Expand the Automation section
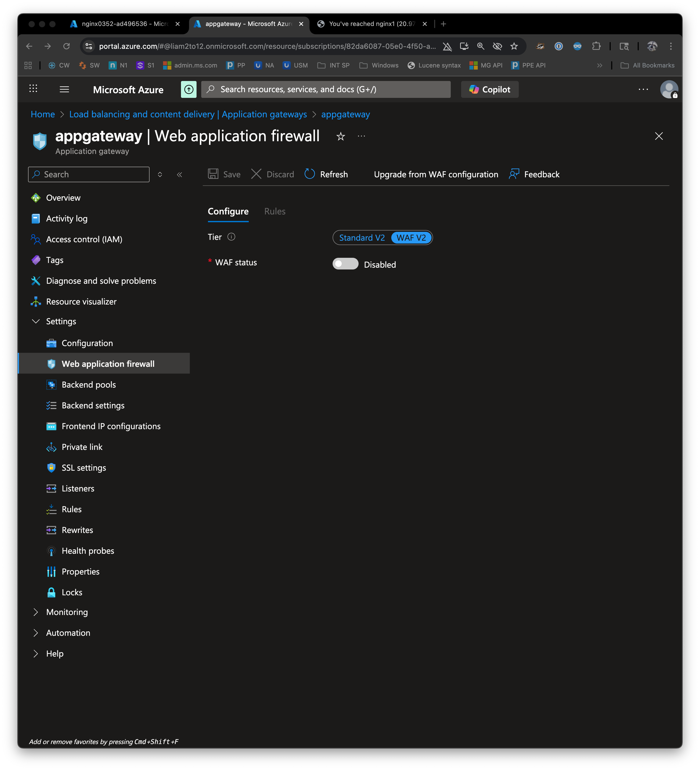Screen dimensions: 700x770 click(36, 633)
